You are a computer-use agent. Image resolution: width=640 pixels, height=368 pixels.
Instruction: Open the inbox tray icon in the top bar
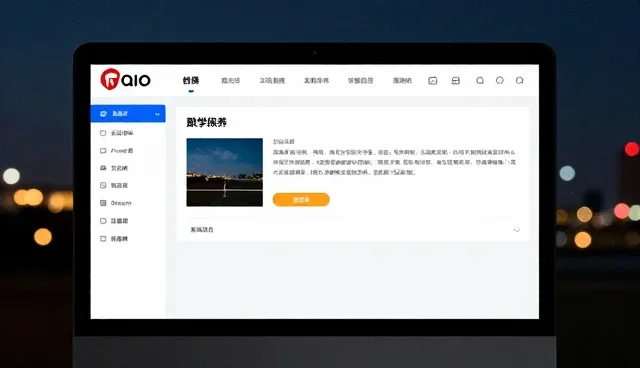click(x=456, y=80)
